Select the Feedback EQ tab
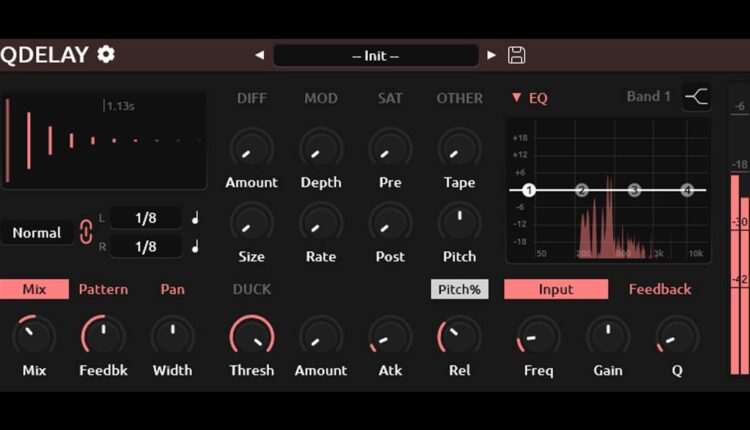 click(x=660, y=289)
